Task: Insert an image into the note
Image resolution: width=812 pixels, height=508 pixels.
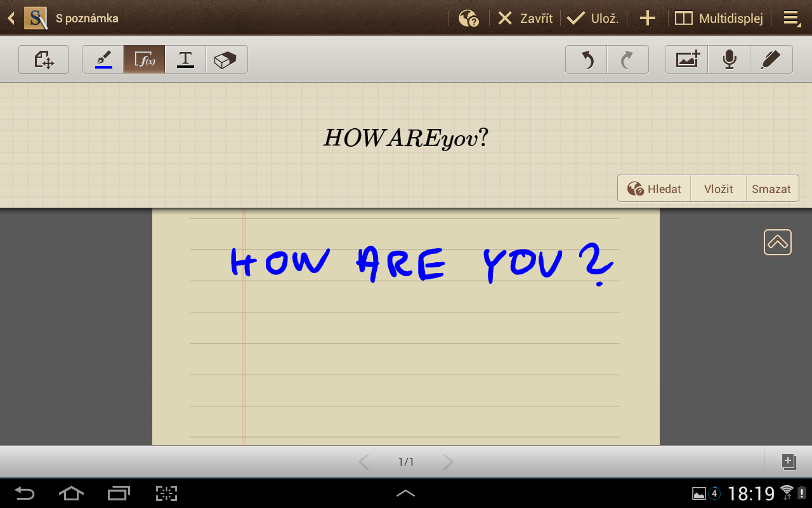Action: 687,60
